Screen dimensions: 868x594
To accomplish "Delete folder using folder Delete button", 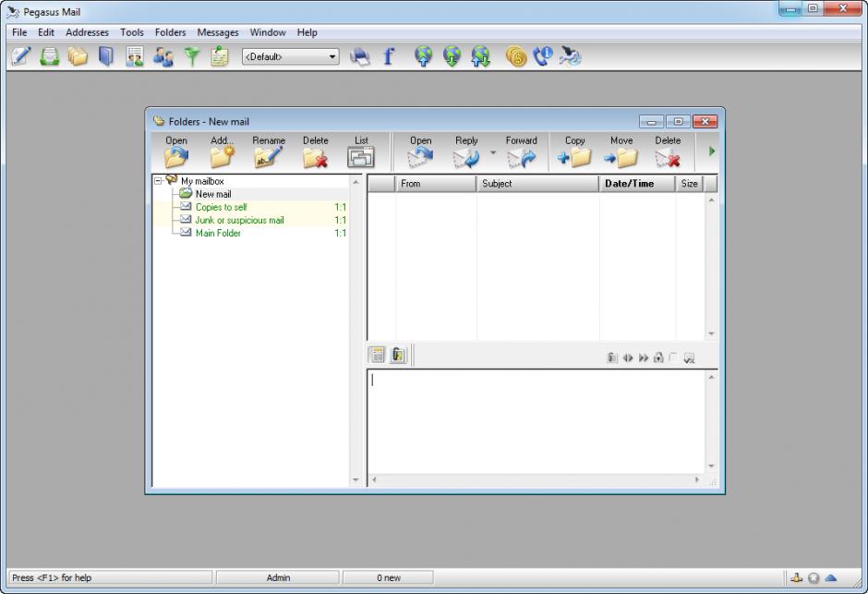I will click(315, 152).
